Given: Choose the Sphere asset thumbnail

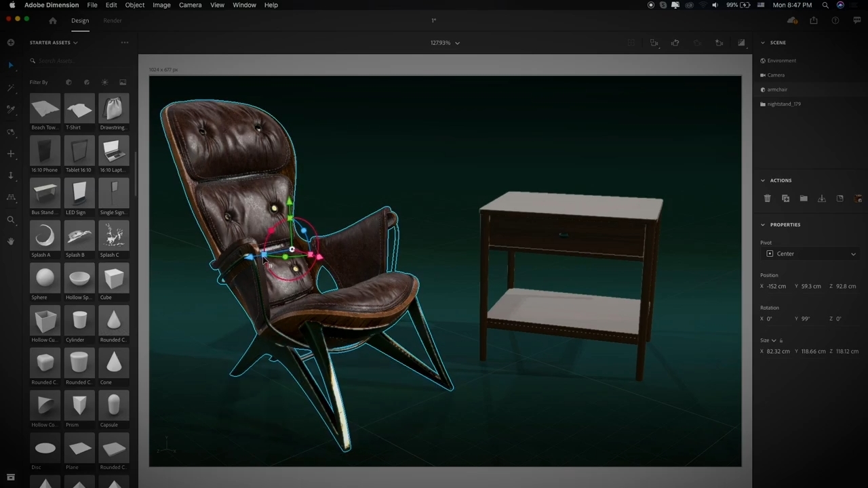Looking at the screenshot, I should (45, 279).
